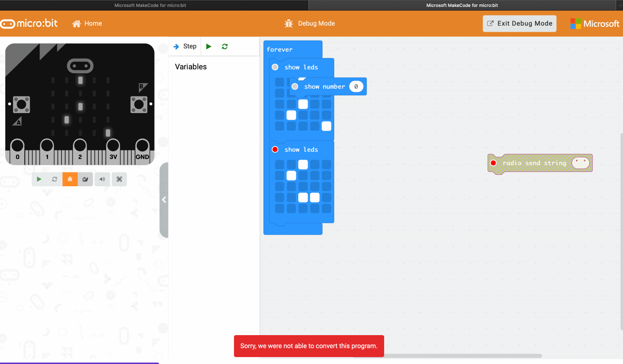Toggle the breakpoint on the second show leds block

(x=275, y=149)
